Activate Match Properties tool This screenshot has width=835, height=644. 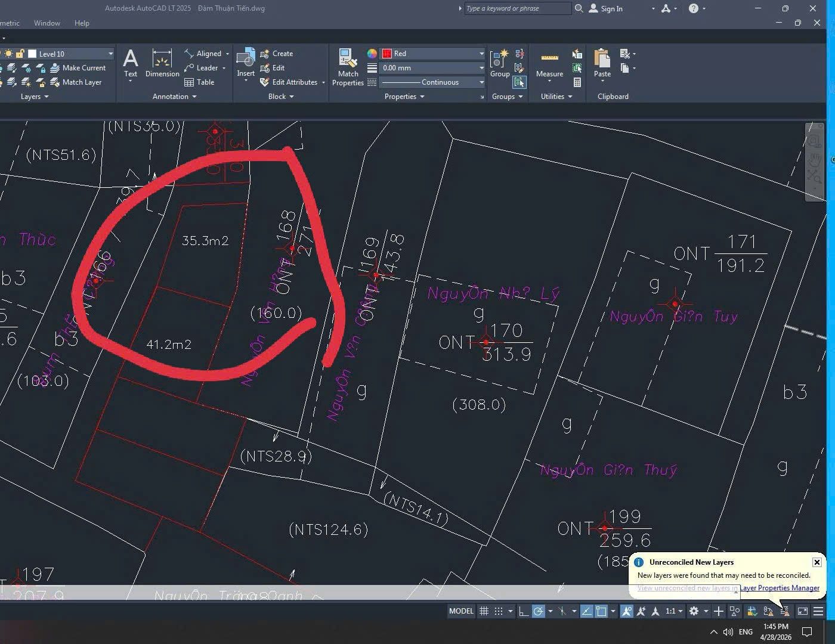(x=348, y=67)
